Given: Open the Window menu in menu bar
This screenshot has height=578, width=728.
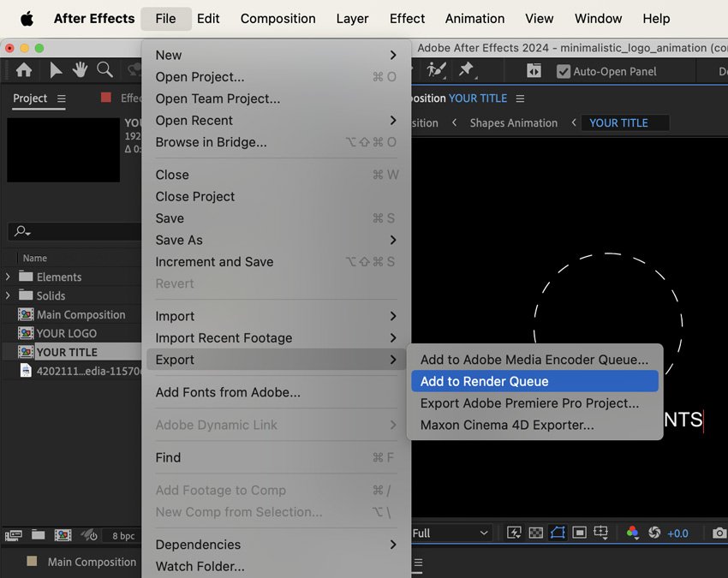Looking at the screenshot, I should 598,19.
